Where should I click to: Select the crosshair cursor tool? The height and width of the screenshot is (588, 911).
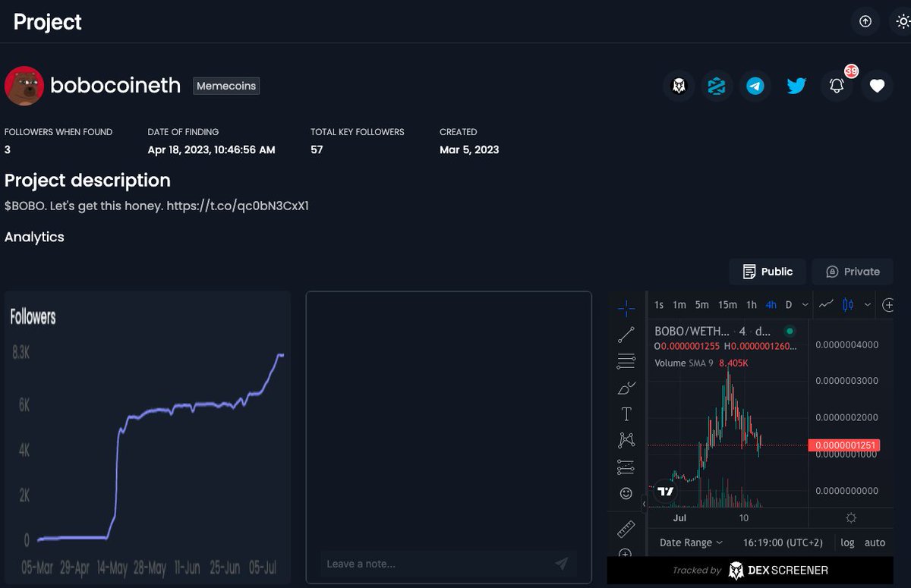(x=626, y=307)
